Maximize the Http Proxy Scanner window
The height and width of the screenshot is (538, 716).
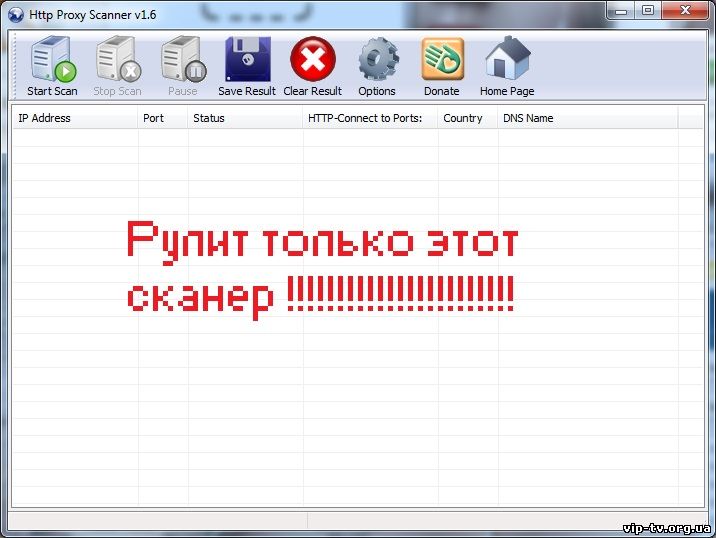[x=648, y=11]
